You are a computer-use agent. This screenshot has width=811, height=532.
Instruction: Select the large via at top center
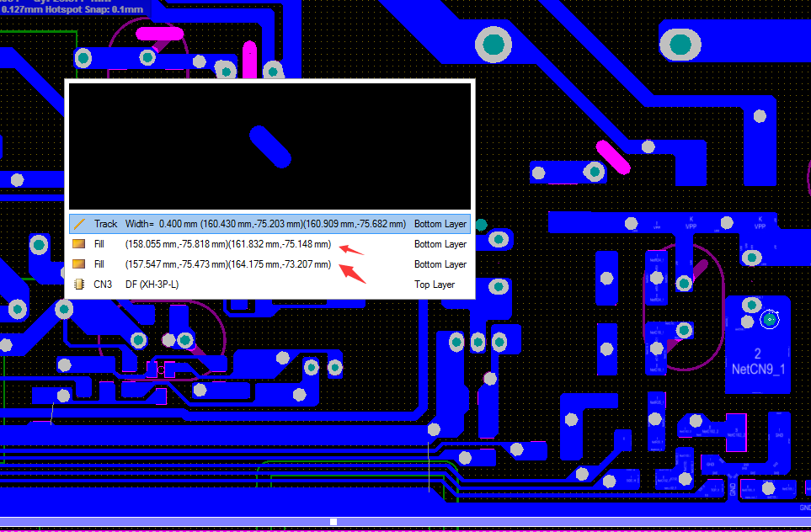pyautogui.click(x=494, y=43)
